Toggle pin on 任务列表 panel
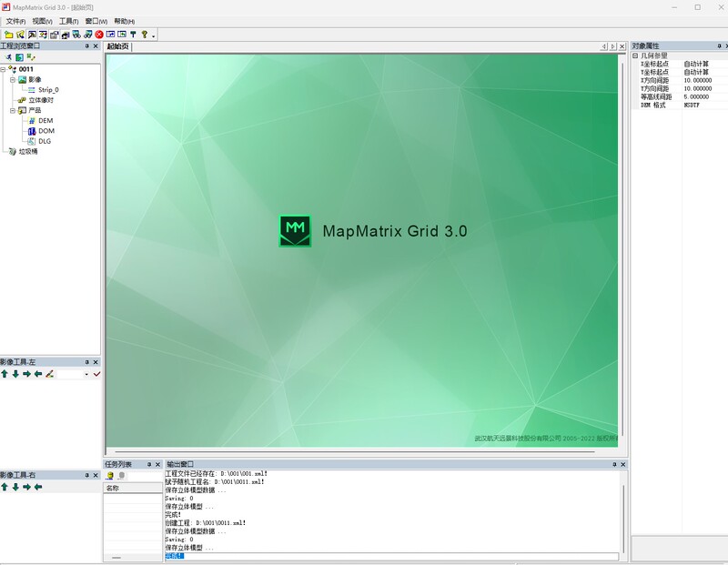 [149, 464]
